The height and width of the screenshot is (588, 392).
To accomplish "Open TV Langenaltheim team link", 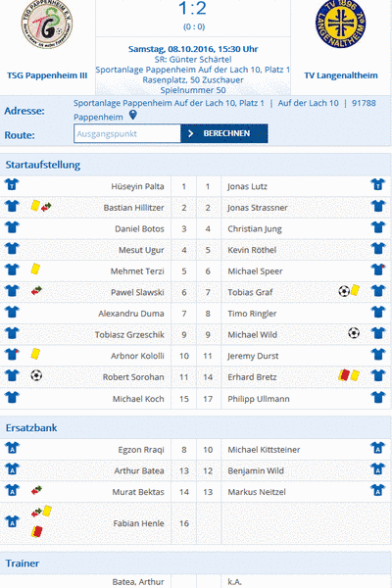I will coord(341,75).
